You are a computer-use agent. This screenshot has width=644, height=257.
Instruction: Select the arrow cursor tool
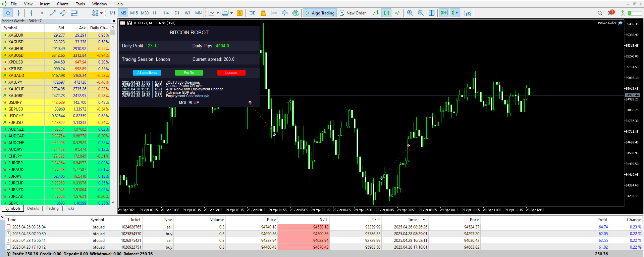click(x=8, y=13)
